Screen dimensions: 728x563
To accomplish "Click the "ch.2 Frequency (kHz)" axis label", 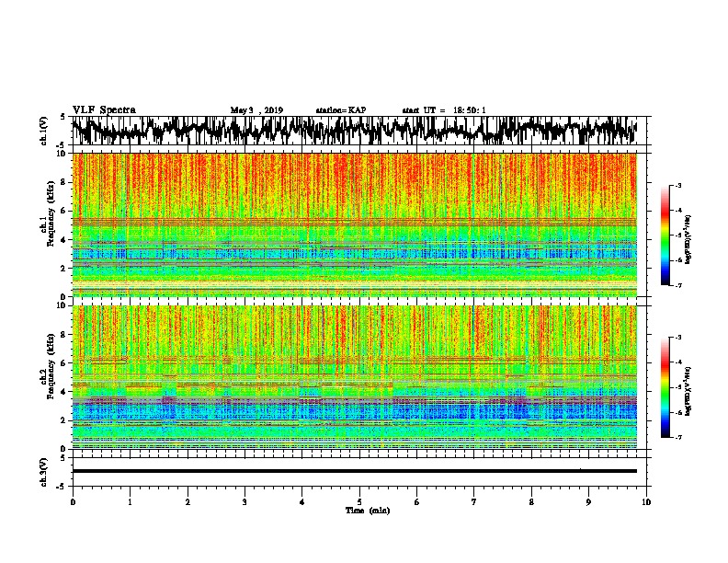I will click(48, 367).
